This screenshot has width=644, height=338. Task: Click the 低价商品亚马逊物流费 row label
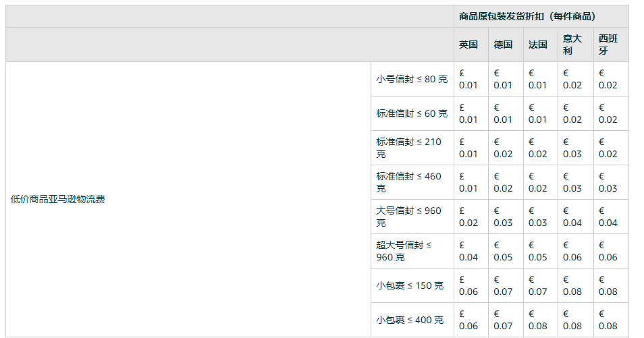click(58, 199)
